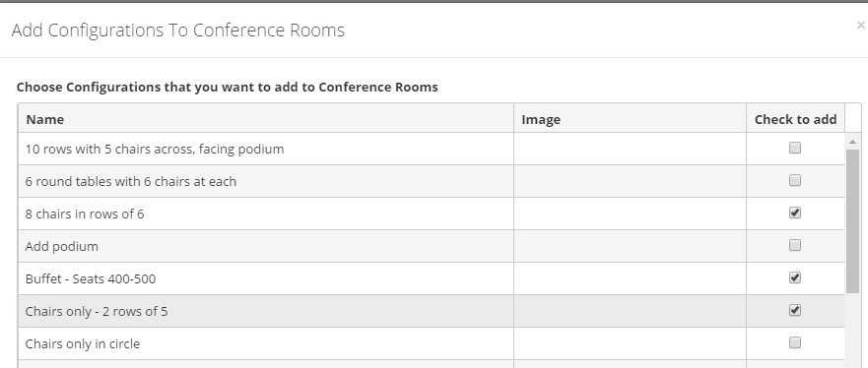
Task: Uncheck the '8 chairs in rows of 6' box
Action: [795, 213]
